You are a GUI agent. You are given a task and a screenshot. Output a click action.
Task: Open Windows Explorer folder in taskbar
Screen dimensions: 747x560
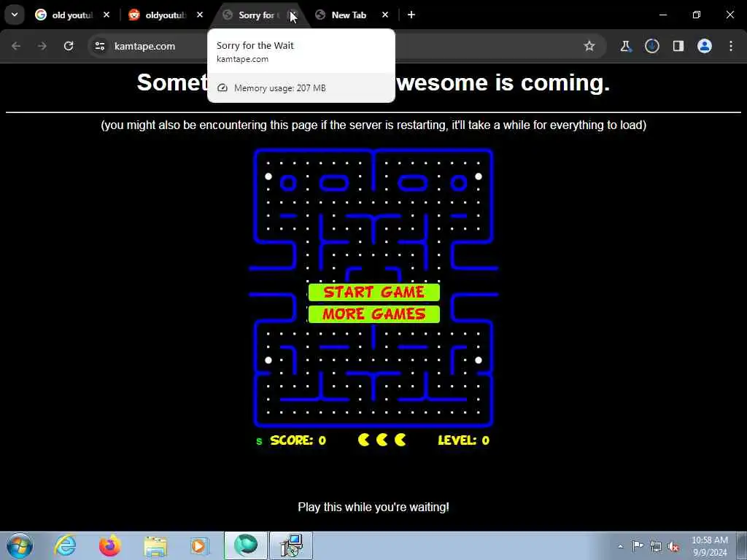(155, 545)
